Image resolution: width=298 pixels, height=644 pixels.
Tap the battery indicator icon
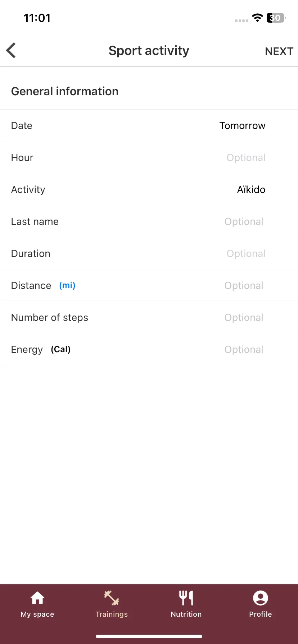point(276,18)
